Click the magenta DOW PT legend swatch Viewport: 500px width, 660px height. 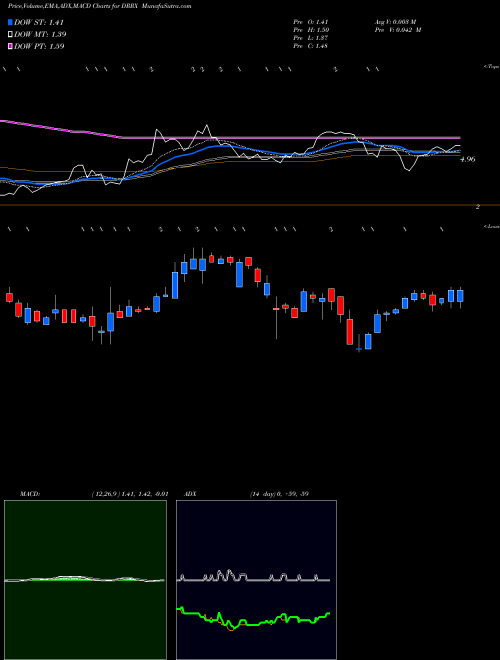(11, 46)
